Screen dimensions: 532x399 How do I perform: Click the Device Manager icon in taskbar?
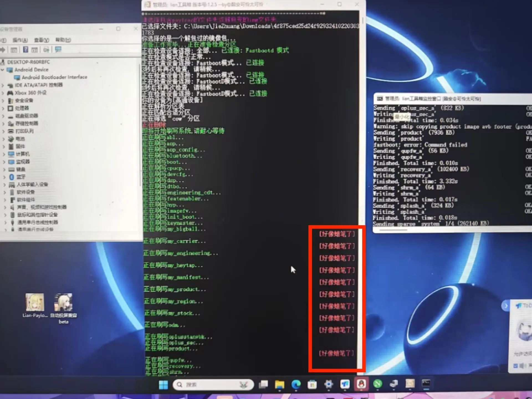[394, 384]
